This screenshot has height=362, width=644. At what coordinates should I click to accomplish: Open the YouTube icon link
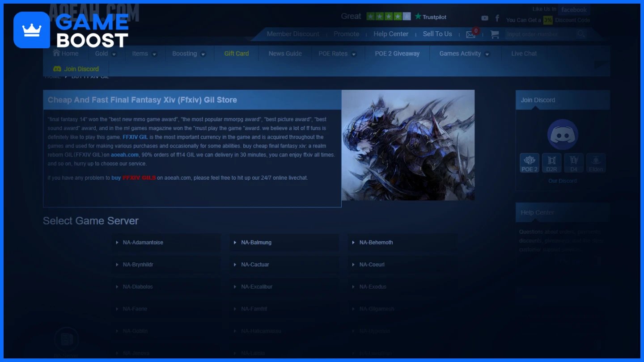click(x=485, y=18)
